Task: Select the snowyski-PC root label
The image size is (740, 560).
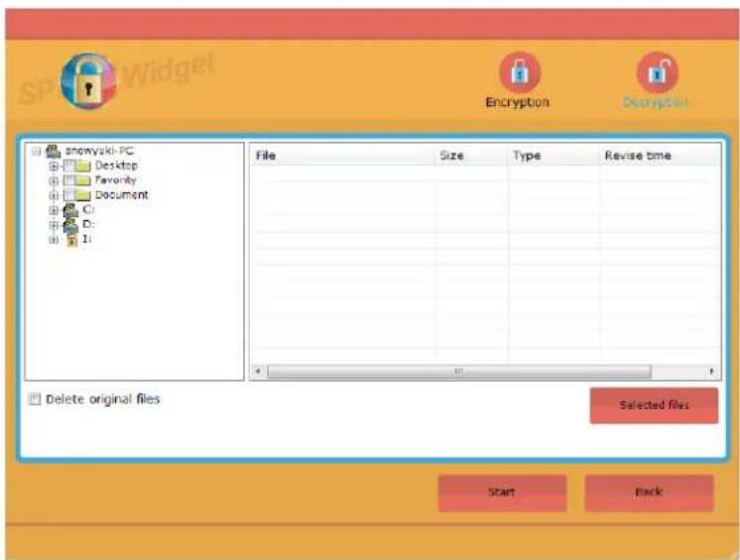Action: 99,151
